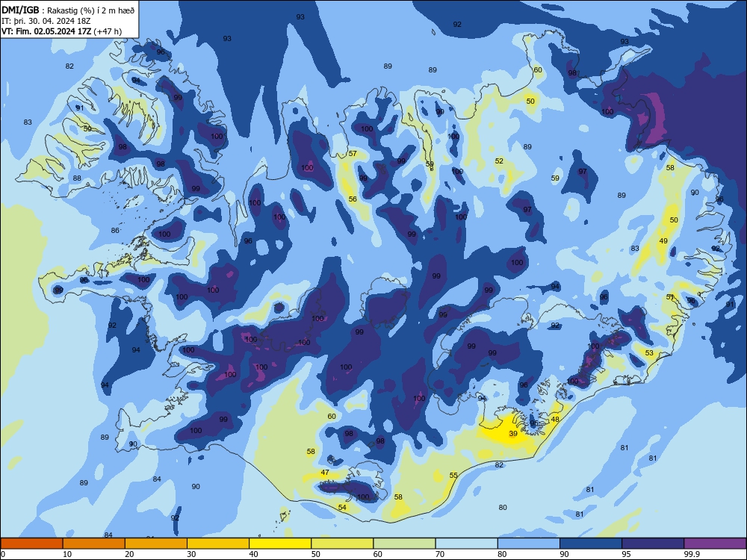
Task: Click the map value '56'
Action: 353,199
